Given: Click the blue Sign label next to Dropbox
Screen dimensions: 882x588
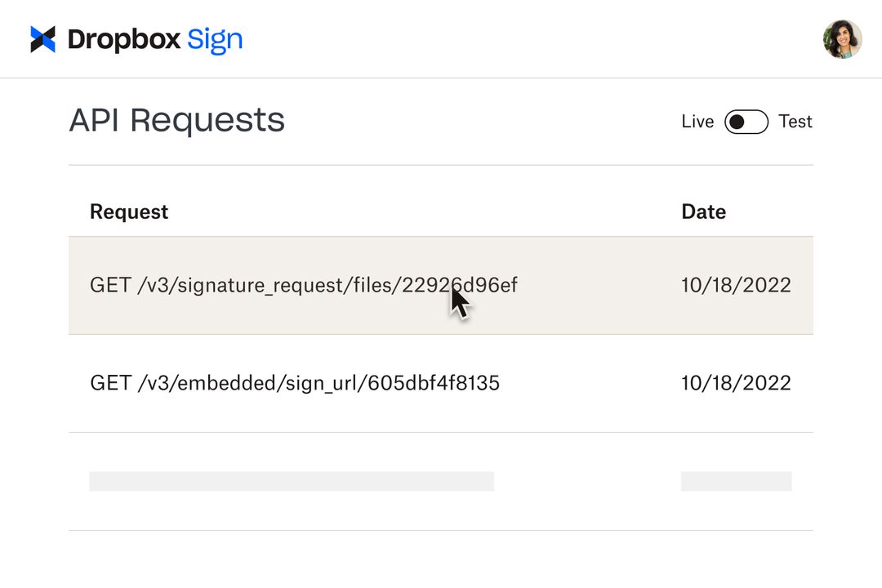Looking at the screenshot, I should [216, 38].
